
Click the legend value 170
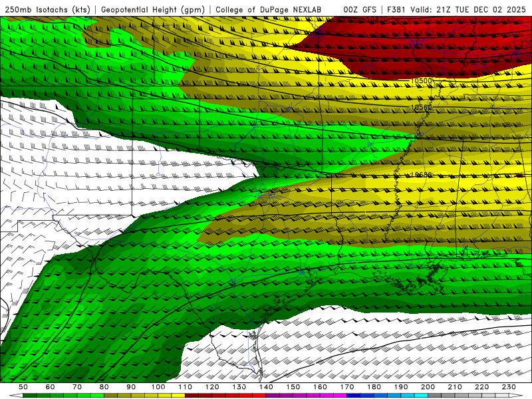tap(347, 387)
